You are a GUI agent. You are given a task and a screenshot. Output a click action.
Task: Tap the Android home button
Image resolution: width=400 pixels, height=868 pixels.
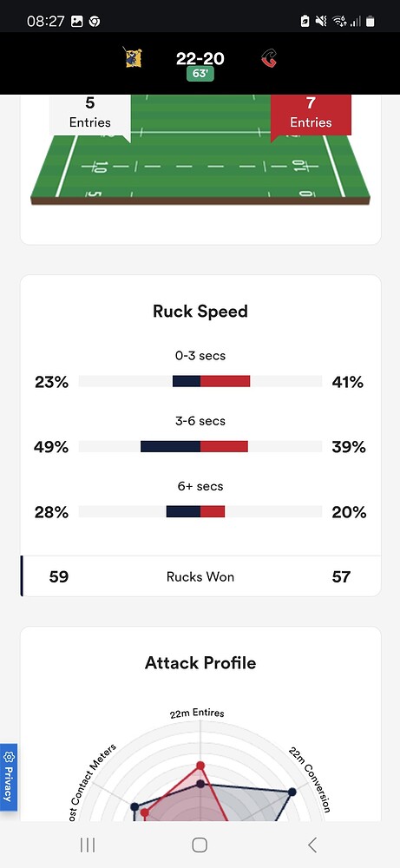(200, 845)
